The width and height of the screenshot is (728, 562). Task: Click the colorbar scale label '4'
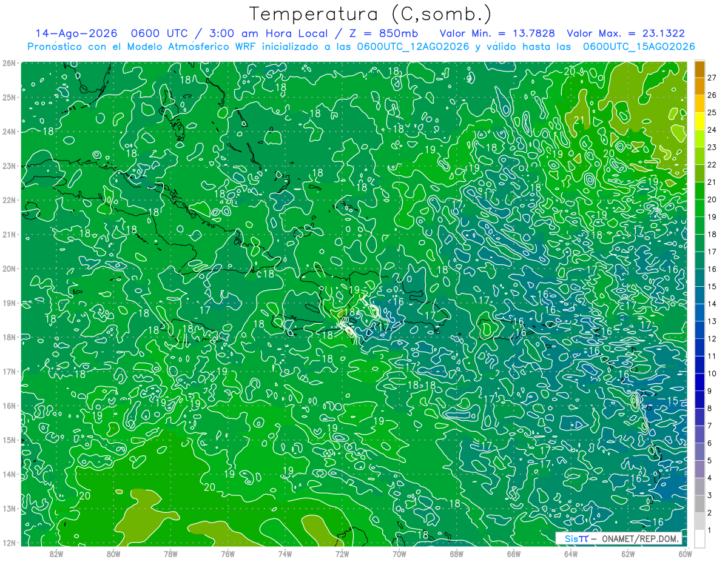[x=710, y=478]
